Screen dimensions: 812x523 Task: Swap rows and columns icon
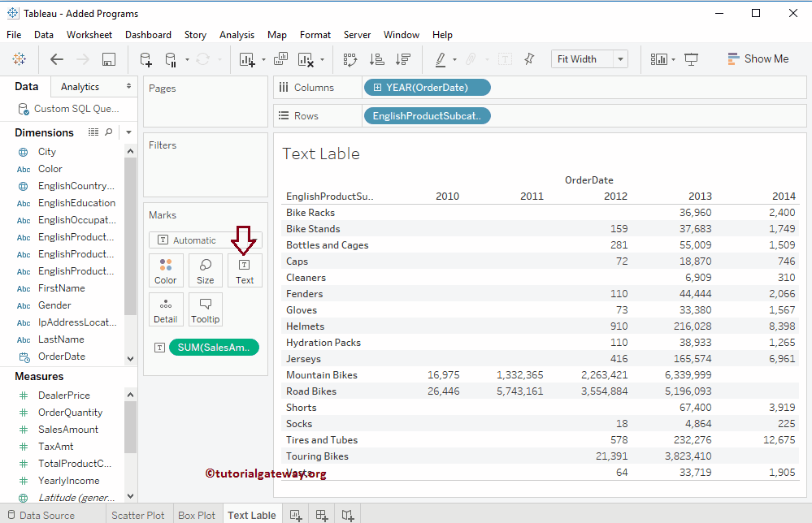(350, 59)
